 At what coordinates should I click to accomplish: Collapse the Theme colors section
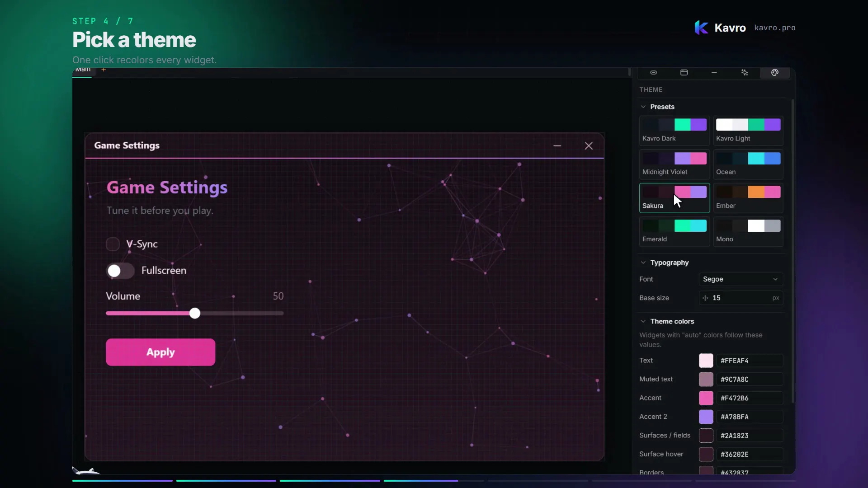[643, 321]
